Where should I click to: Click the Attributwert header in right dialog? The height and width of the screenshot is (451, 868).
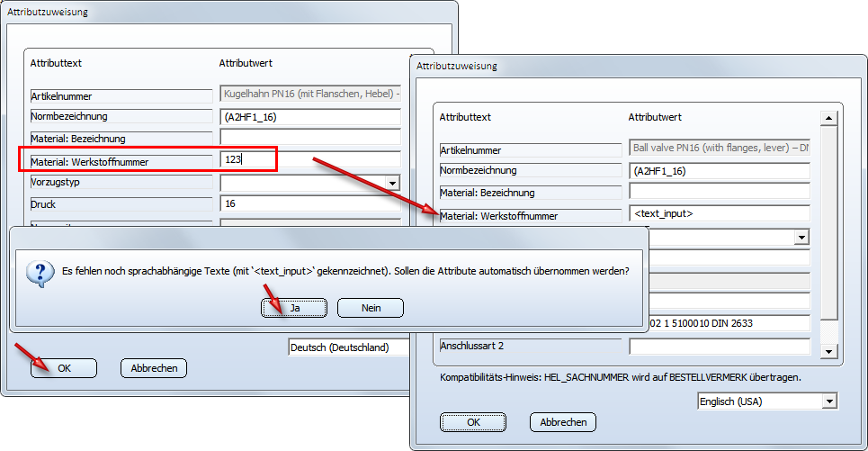654,117
